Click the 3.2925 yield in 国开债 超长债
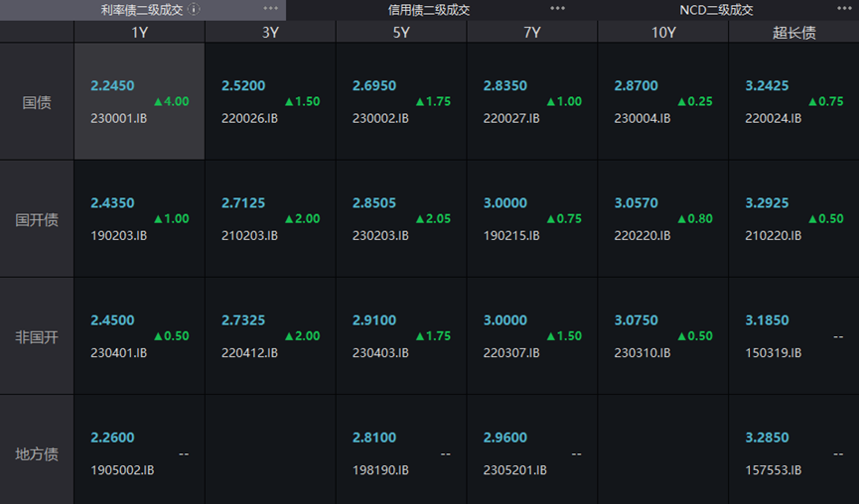859x504 pixels. coord(767,203)
